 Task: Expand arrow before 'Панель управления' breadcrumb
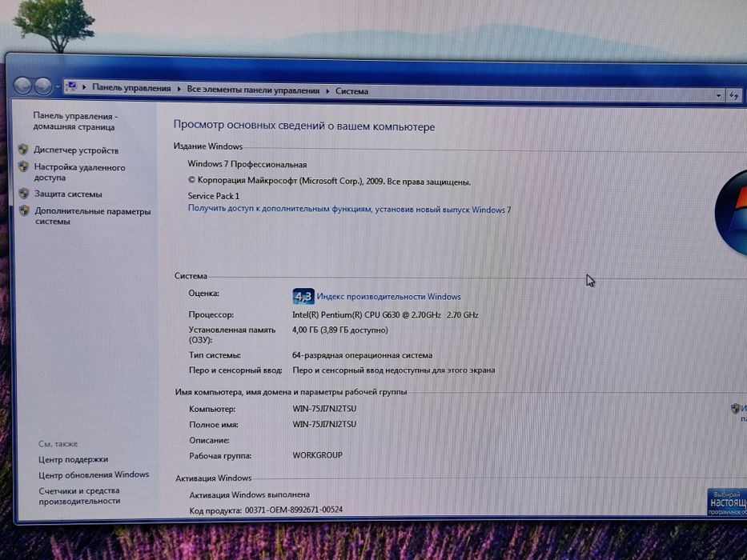point(84,87)
